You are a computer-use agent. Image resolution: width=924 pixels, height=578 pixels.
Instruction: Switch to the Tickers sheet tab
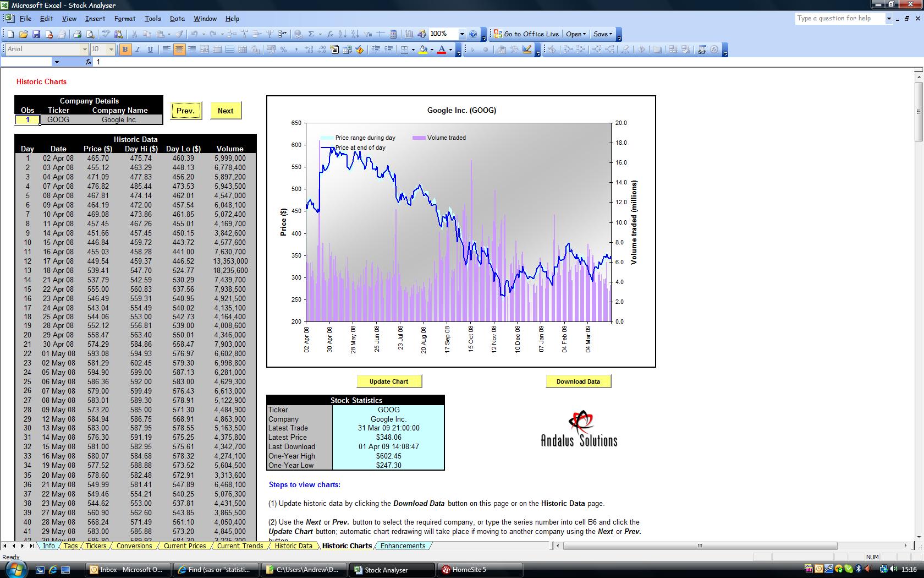[96, 546]
